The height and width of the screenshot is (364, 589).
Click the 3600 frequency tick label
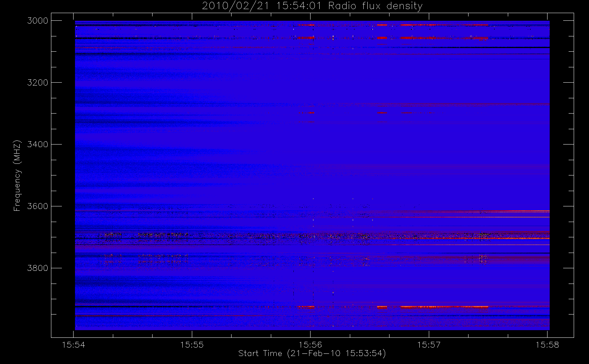pos(38,206)
